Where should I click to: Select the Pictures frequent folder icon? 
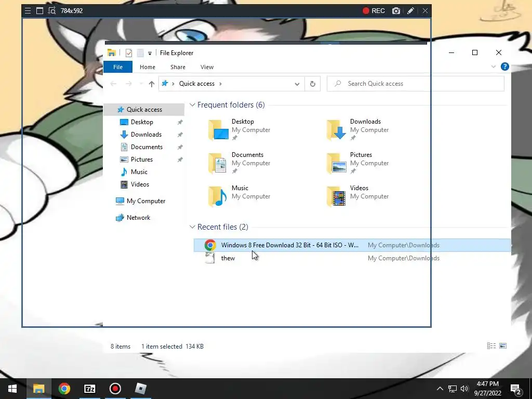point(336,163)
